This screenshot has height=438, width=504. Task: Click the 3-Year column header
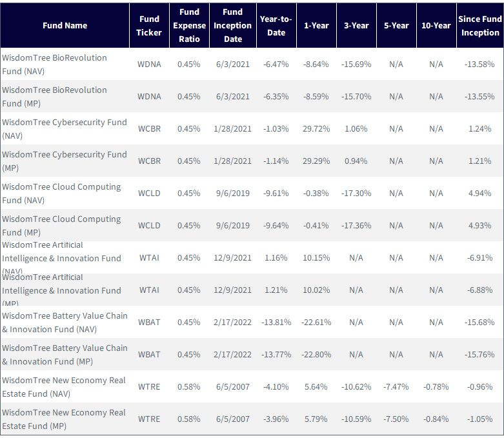356,26
